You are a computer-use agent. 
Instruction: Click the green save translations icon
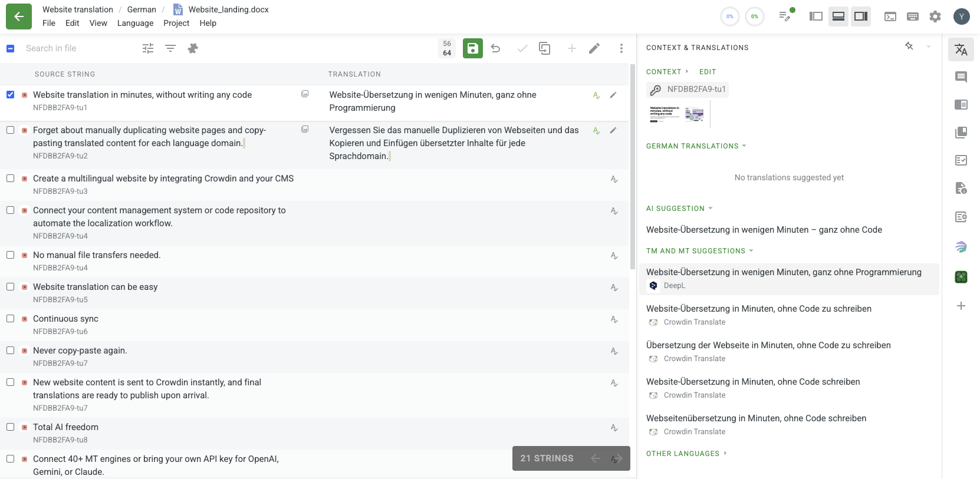pyautogui.click(x=472, y=48)
